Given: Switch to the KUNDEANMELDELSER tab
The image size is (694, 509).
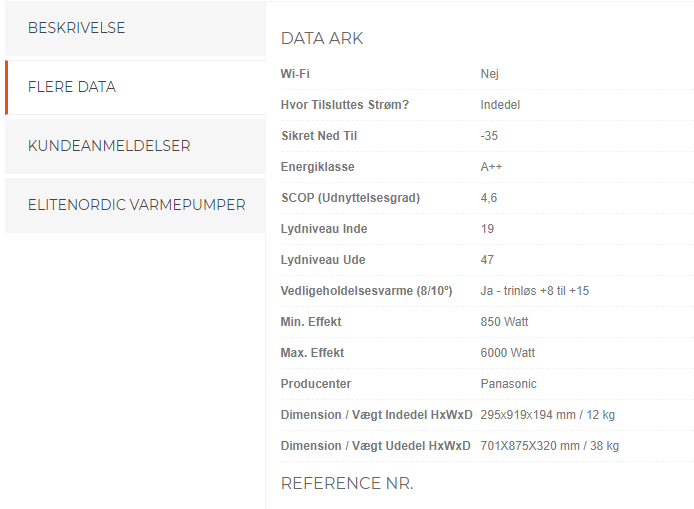Looking at the screenshot, I should [135, 146].
